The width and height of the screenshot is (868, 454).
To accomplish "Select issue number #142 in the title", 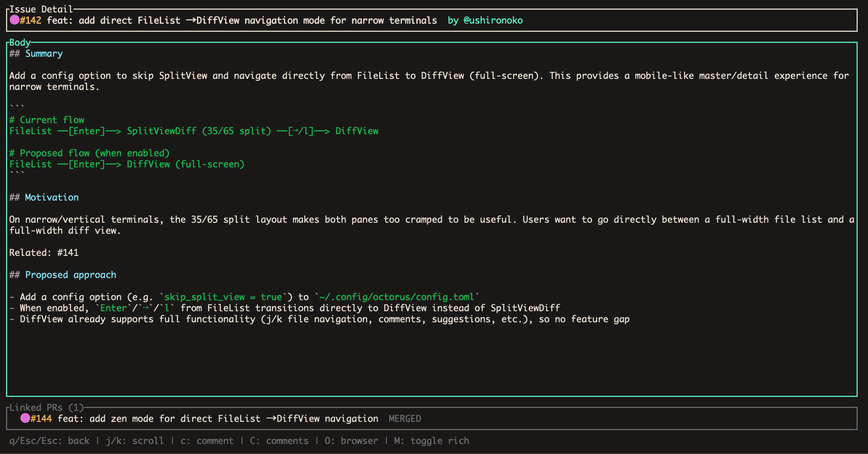I will (31, 20).
